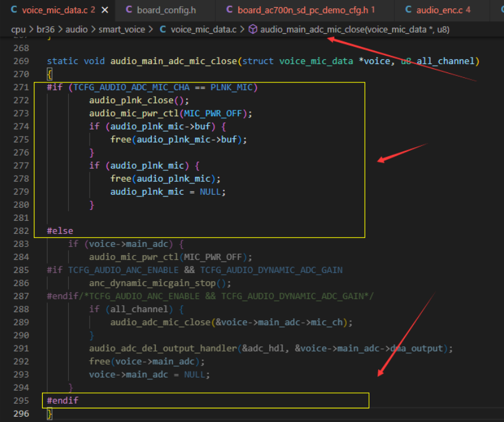
Task: Open the audio_main_adc_mic_close breadcrumb symbol list
Action: click(355, 30)
